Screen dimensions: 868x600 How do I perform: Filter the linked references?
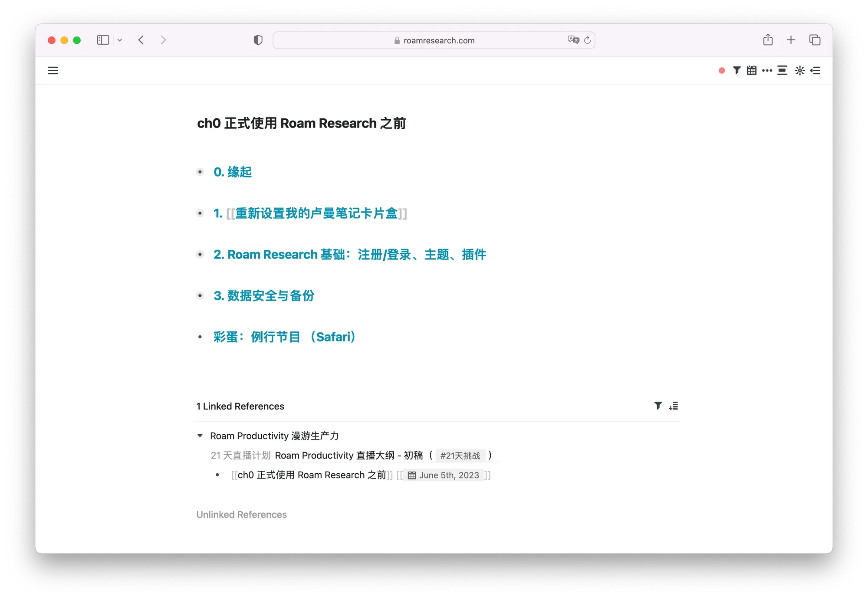658,406
